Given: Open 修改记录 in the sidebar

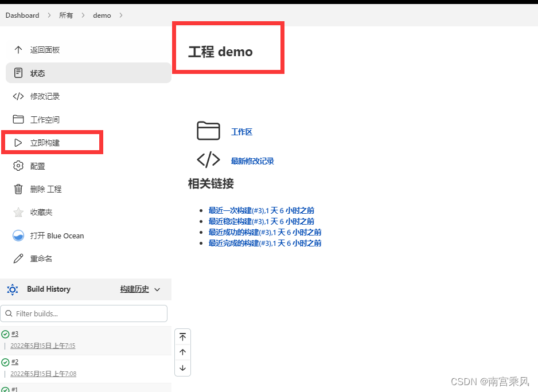Looking at the screenshot, I should click(88, 96).
